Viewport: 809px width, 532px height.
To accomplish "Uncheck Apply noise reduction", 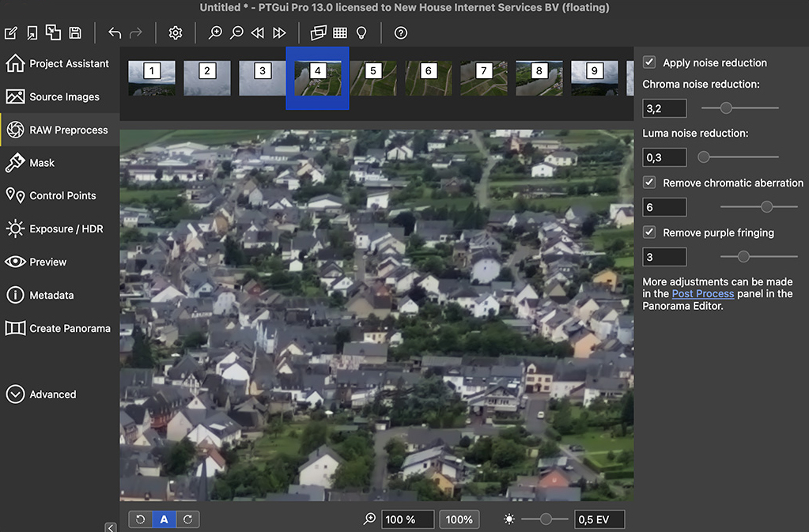I will [649, 62].
